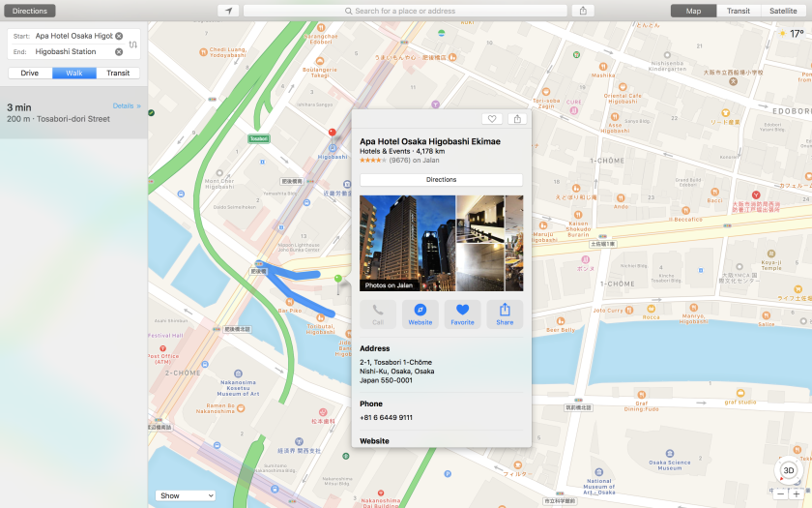Select the Il Beccafico marker
This screenshot has width=812, height=508.
685,211
